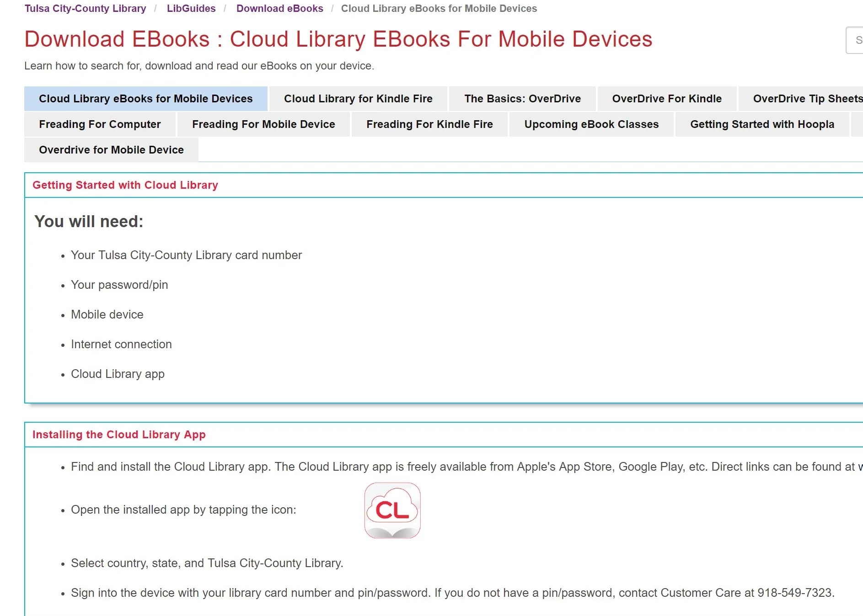Select Overdrive for Mobile Device tab
Screen dimensions: 863x616
pyautogui.click(x=111, y=150)
